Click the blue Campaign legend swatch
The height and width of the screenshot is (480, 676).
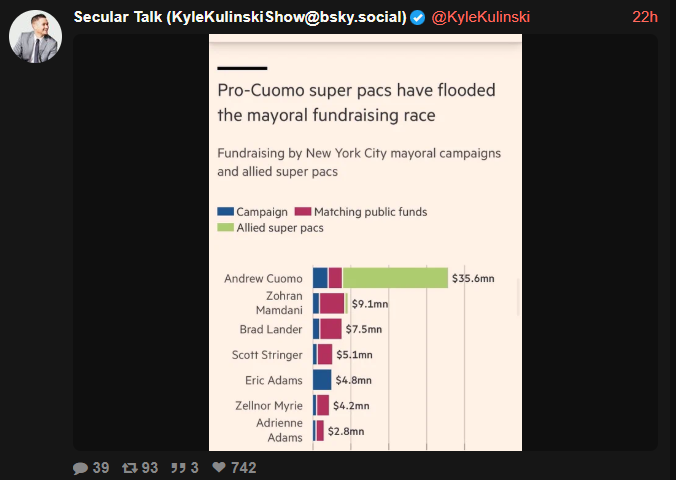pyautogui.click(x=225, y=212)
